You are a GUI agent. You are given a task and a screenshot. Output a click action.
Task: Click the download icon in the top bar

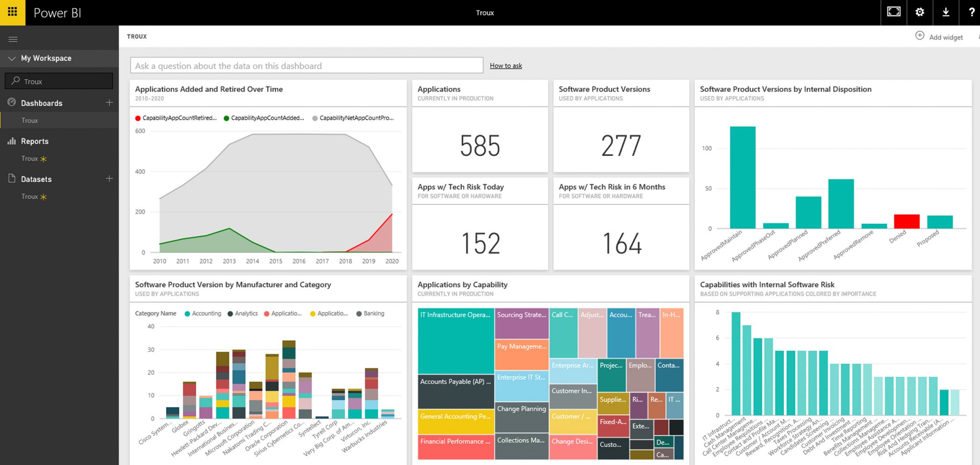[946, 12]
